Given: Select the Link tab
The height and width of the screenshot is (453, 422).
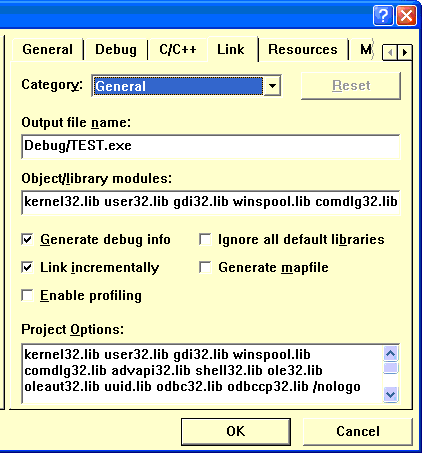Looking at the screenshot, I should tap(232, 49).
